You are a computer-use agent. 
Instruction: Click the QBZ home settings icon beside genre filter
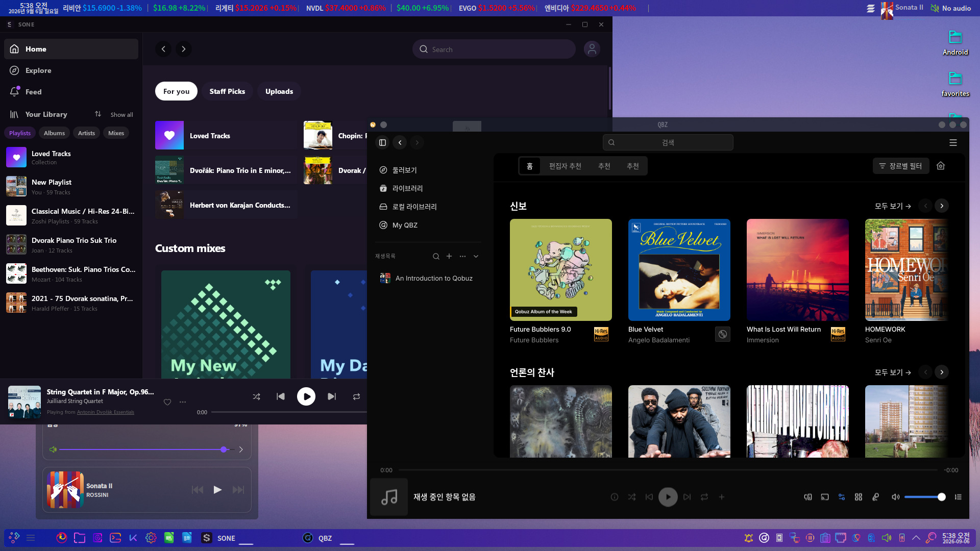point(941,166)
